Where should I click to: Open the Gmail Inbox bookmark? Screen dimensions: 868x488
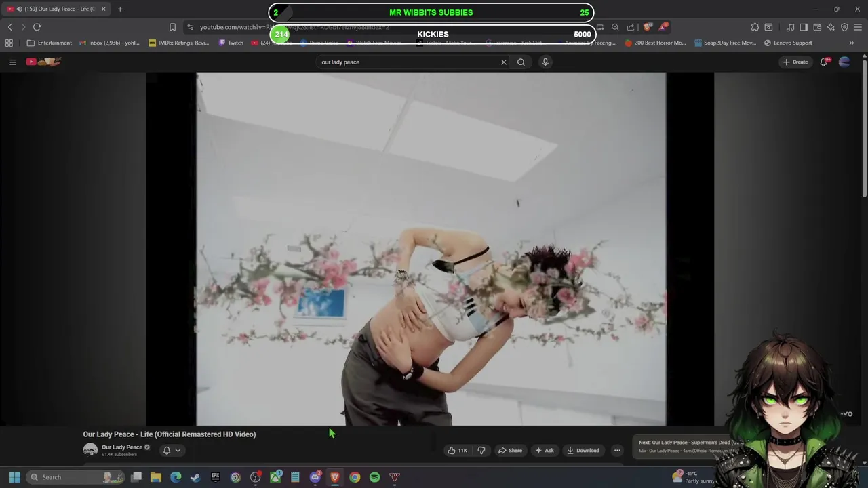(x=109, y=43)
